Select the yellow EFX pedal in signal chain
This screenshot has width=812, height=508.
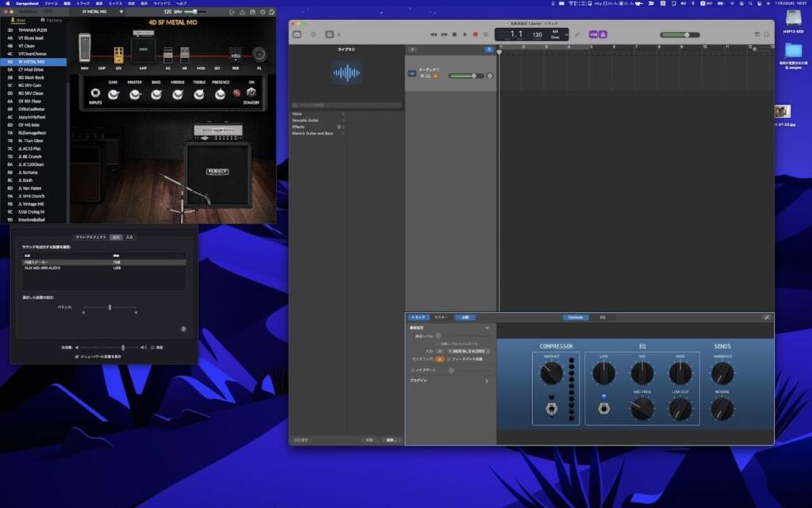(x=119, y=55)
